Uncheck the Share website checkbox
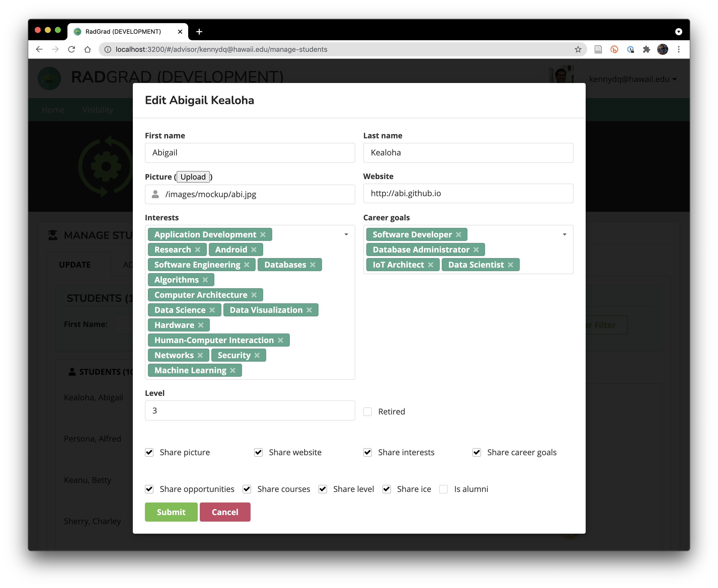The image size is (718, 588). (x=259, y=453)
